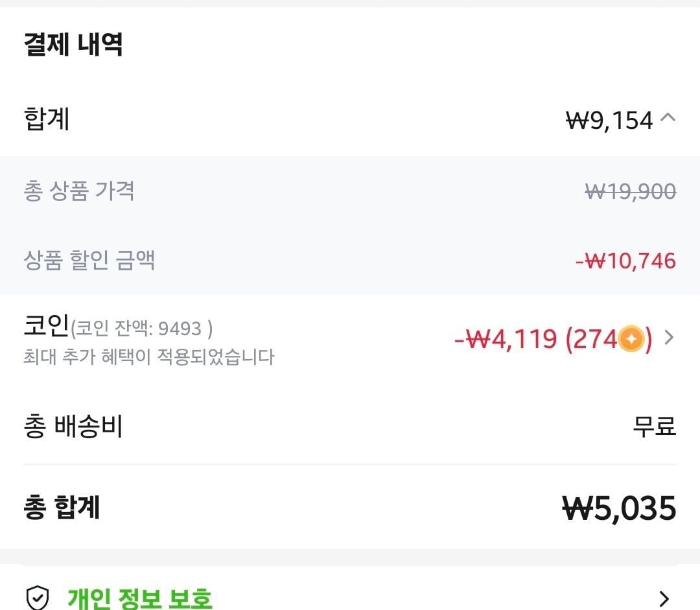Expand 개인 정보 보호 using right arrow
The width and height of the screenshot is (700, 610).
tap(664, 598)
